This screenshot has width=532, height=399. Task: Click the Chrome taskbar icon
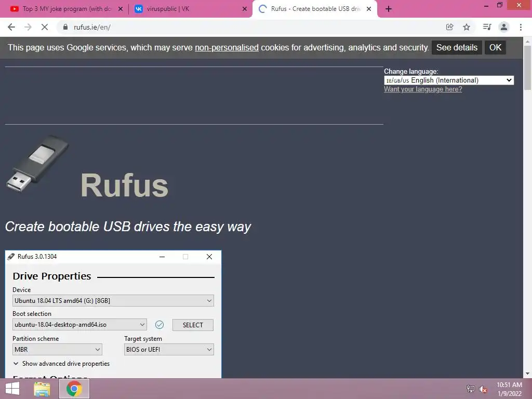pos(74,389)
